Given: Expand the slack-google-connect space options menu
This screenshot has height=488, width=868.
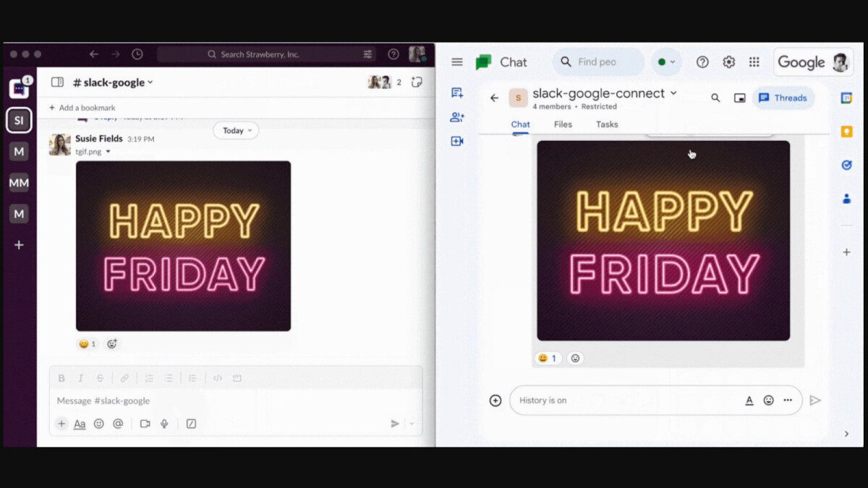Looking at the screenshot, I should click(674, 93).
